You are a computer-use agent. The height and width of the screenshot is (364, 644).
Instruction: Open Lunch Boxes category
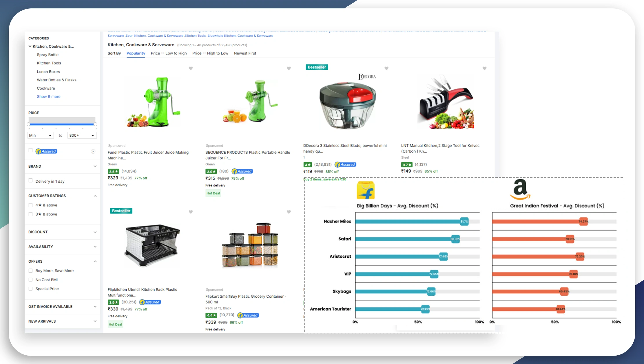(48, 72)
